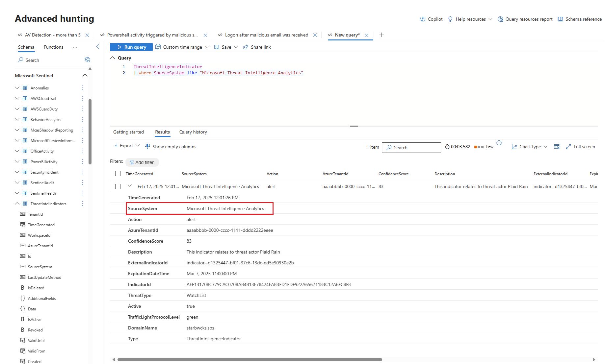Click the query performance info icon
This screenshot has width=605, height=364.
499,143
